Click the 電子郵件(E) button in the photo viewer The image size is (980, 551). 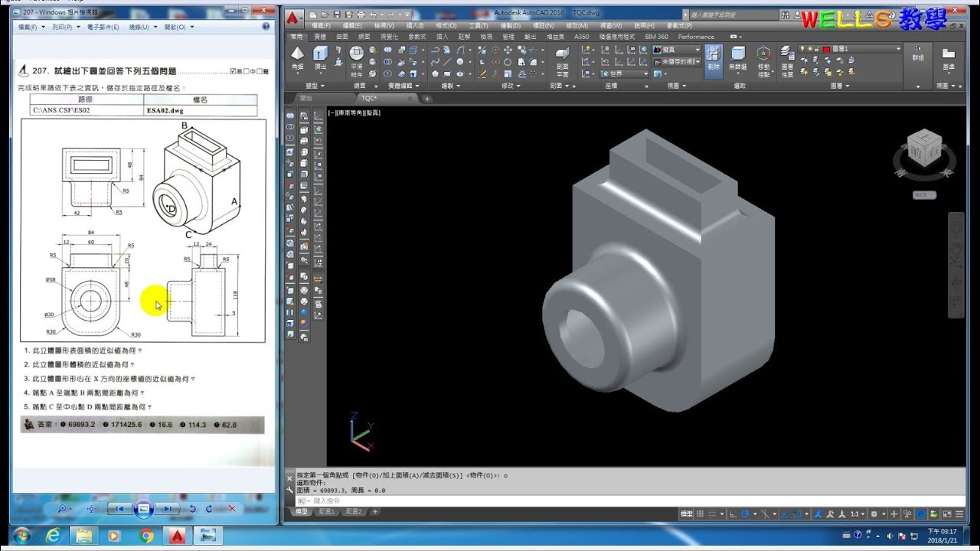pyautogui.click(x=103, y=27)
